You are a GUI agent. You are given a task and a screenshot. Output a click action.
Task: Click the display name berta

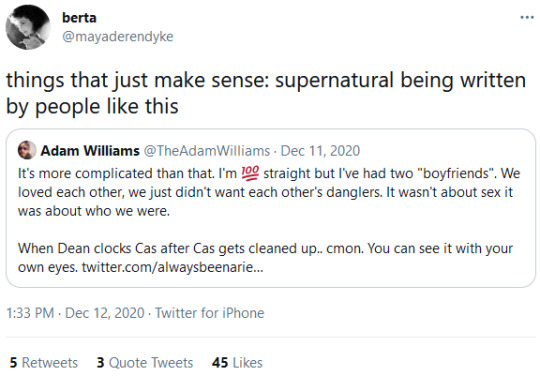point(79,18)
